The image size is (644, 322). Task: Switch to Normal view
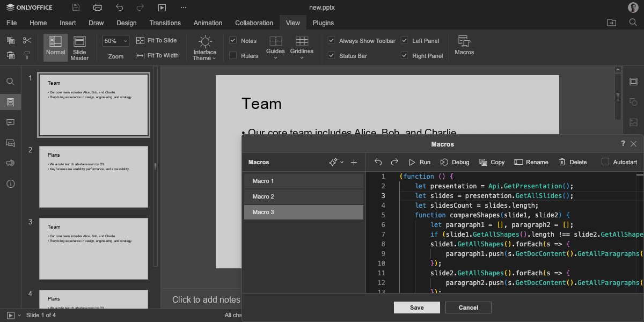[x=55, y=47]
